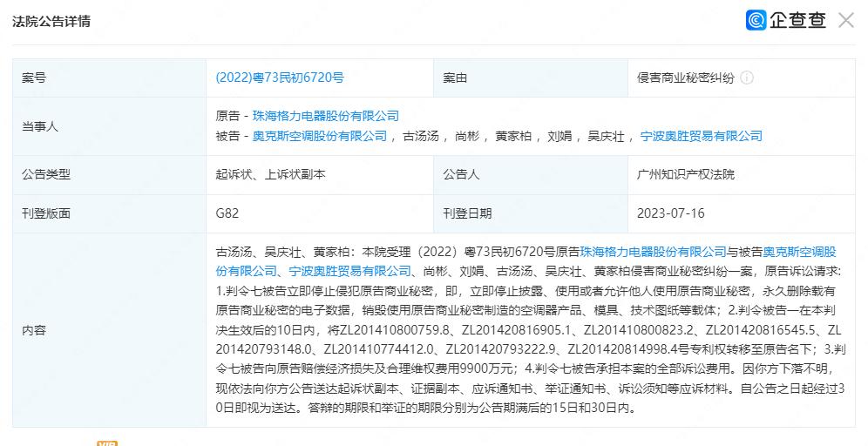Open defendant 奥克斯空调股份有限公司 link in 当事人 row
868x446 pixels.
(320, 136)
